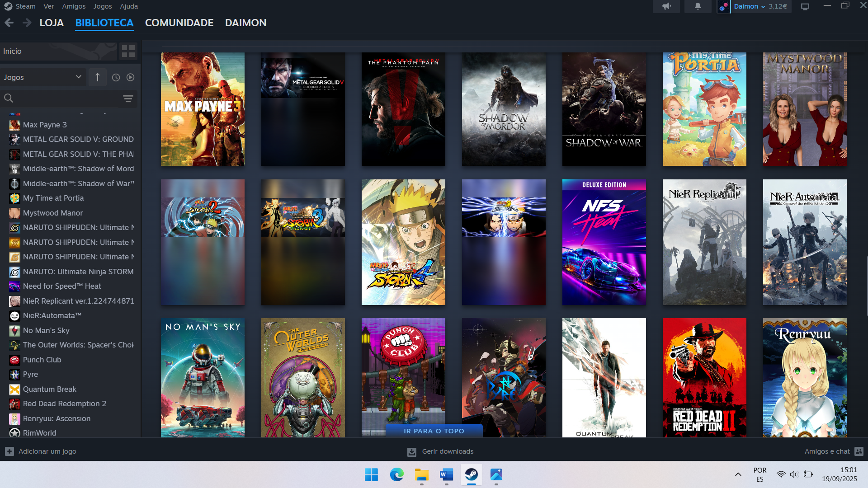The height and width of the screenshot is (488, 868).
Task: Switch to the LOJA tab
Action: click(52, 23)
